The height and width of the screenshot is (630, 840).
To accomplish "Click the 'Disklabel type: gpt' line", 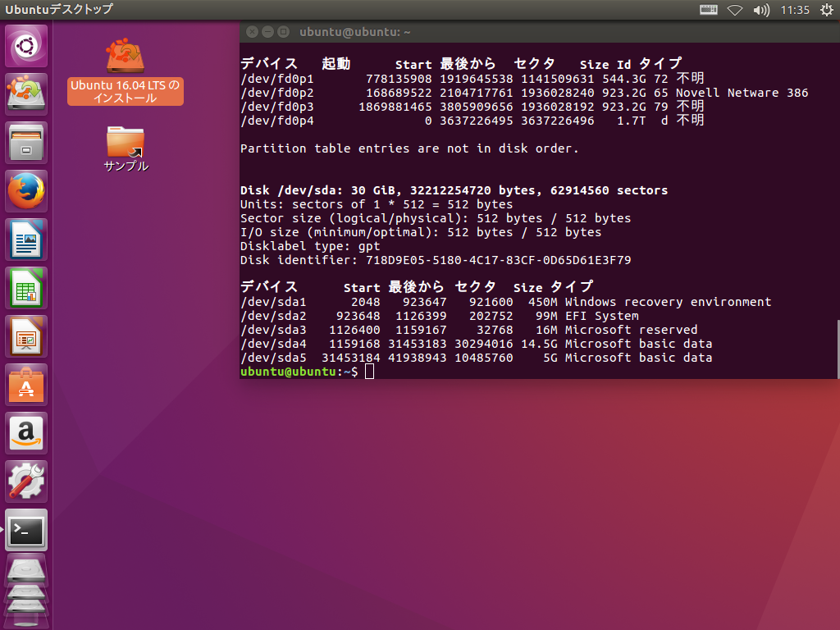I will tap(310, 246).
